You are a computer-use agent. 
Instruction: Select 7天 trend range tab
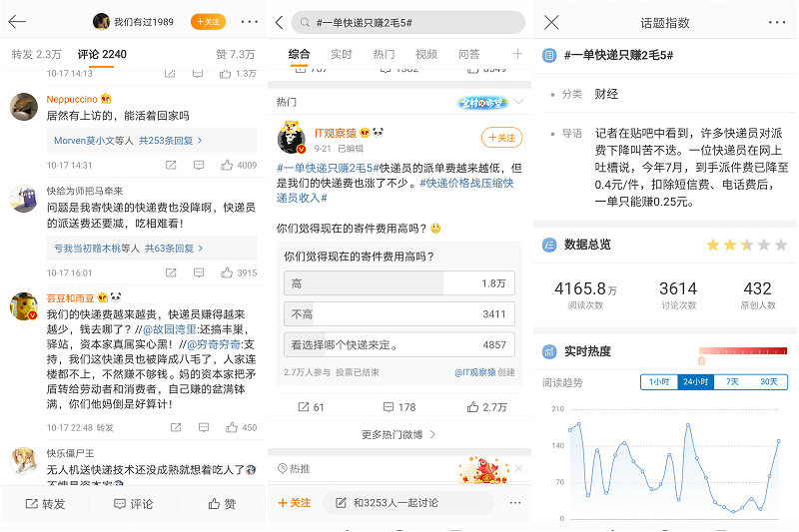click(x=732, y=382)
